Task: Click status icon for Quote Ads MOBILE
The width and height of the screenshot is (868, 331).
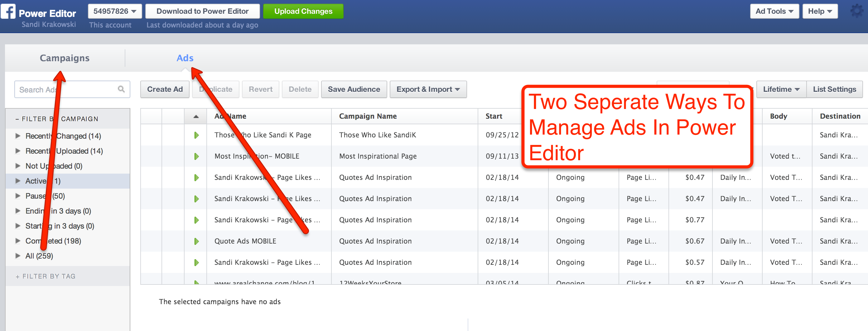Action: click(x=196, y=241)
